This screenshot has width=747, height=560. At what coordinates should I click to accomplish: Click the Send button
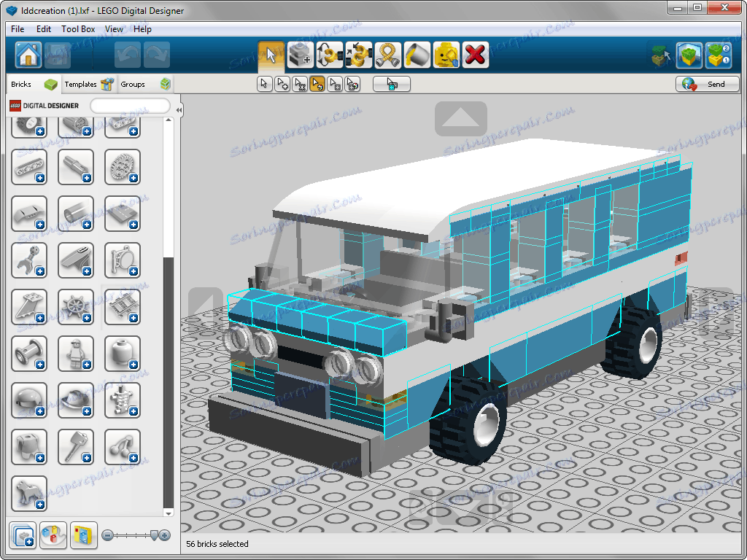pos(707,85)
